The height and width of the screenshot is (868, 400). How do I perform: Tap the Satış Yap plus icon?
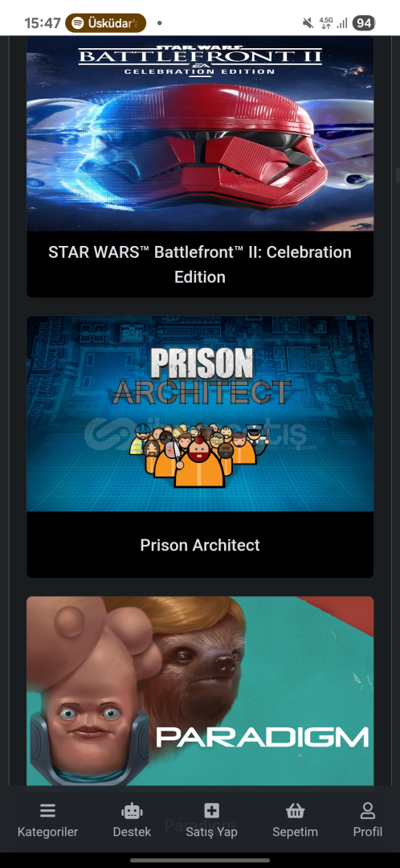pyautogui.click(x=211, y=811)
